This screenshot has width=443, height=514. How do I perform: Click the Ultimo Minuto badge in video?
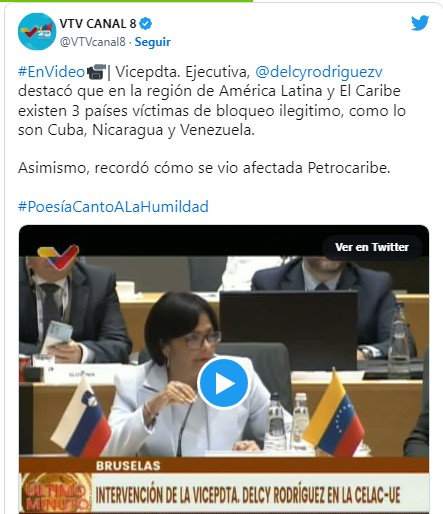(55, 494)
